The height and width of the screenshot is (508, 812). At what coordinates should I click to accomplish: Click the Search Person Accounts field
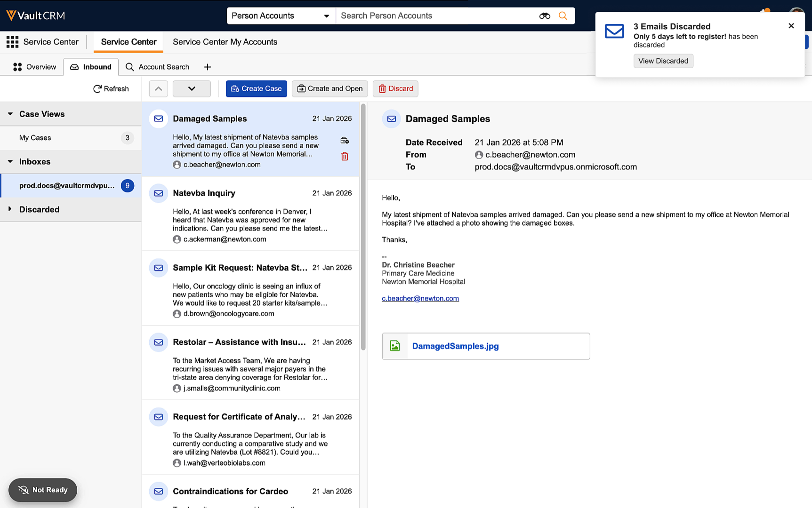(x=435, y=16)
